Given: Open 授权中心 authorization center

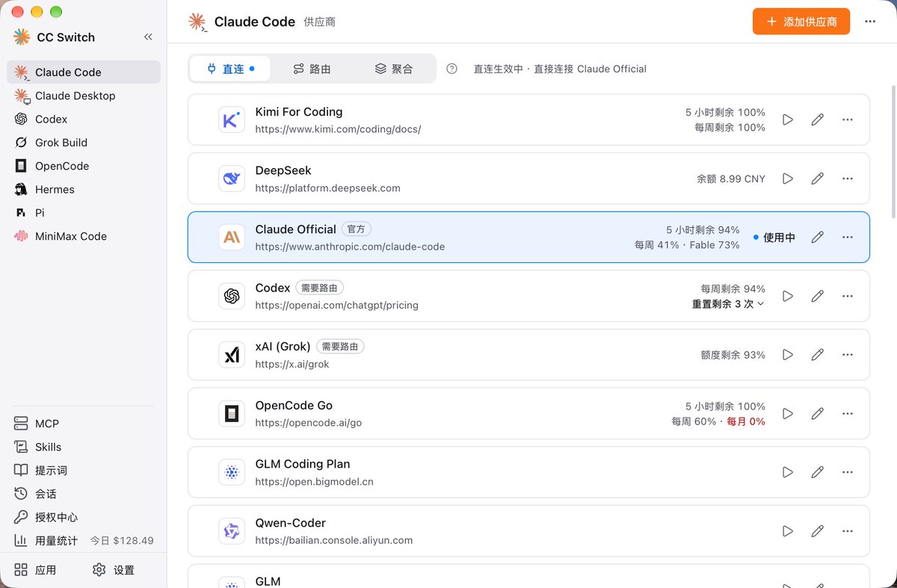Looking at the screenshot, I should (x=84, y=517).
